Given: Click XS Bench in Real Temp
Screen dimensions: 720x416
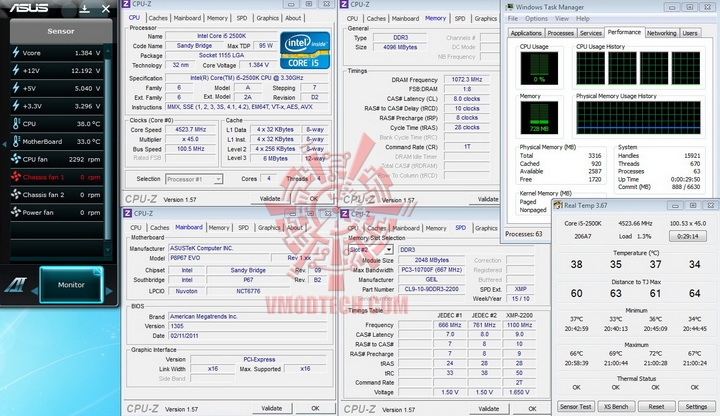Looking at the screenshot, I should pyautogui.click(x=616, y=406).
